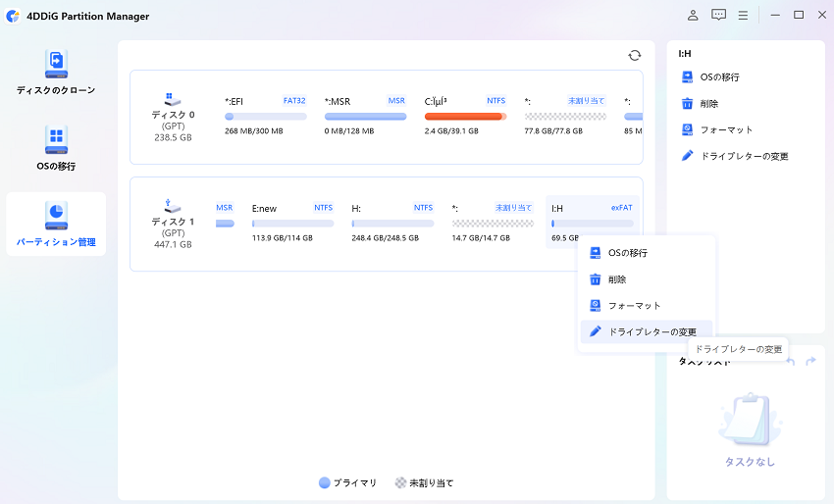Click the タスクなし empty task label
834x504 pixels.
[750, 462]
